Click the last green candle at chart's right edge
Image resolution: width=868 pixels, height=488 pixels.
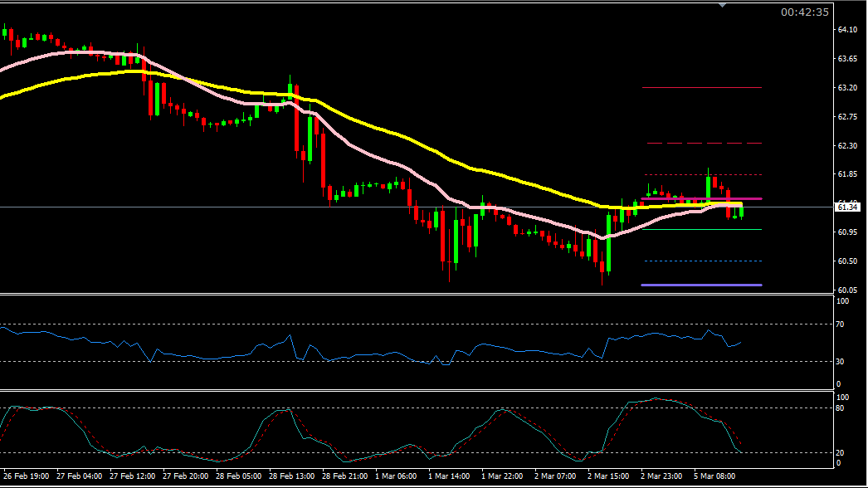click(741, 212)
